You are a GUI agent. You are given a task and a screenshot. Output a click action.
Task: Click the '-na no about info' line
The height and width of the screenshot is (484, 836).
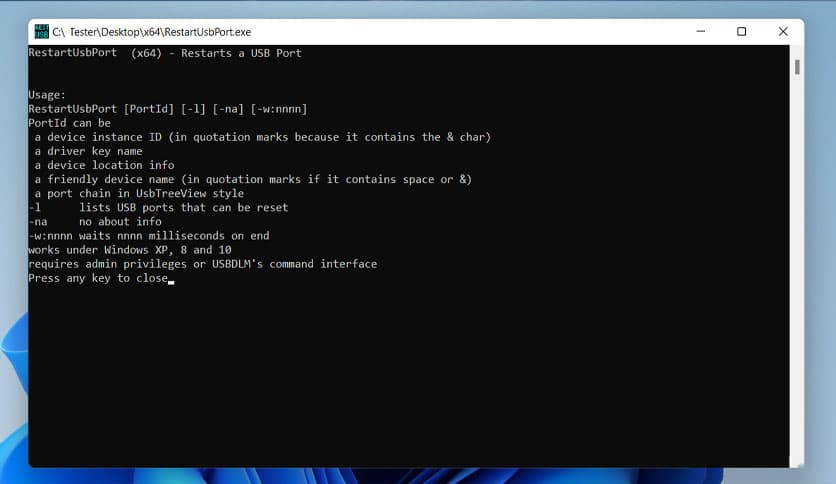[x=95, y=222]
